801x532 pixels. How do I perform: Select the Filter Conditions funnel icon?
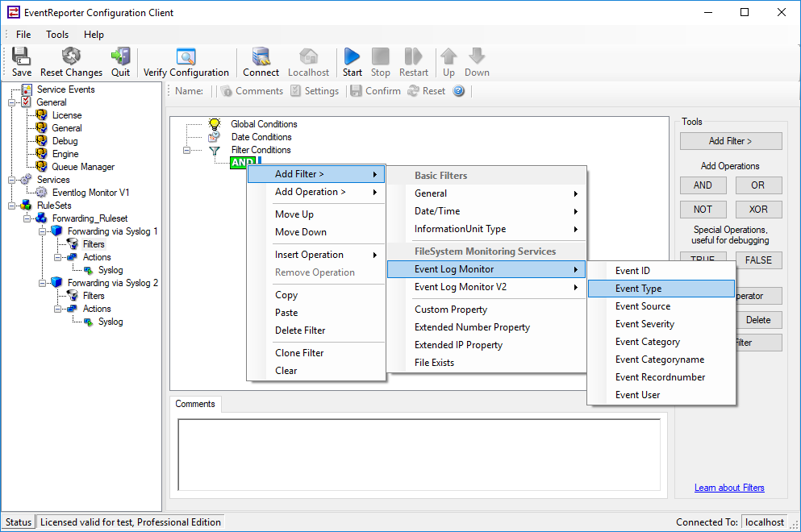pyautogui.click(x=215, y=150)
